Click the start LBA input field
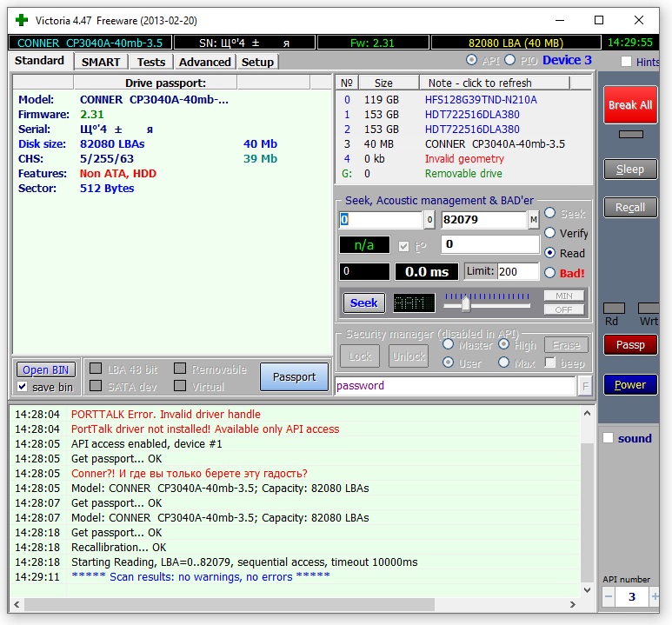The width and height of the screenshot is (672, 625). [x=381, y=220]
